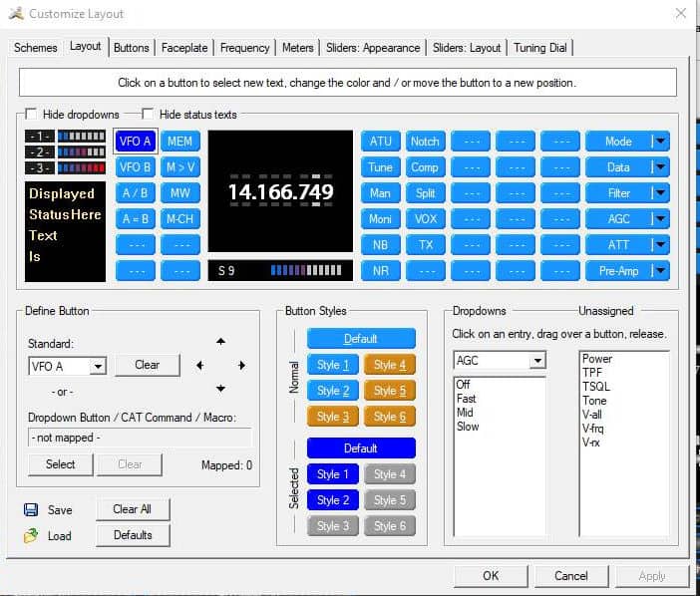
Task: Switch to the Faceplate tab
Action: (184, 48)
